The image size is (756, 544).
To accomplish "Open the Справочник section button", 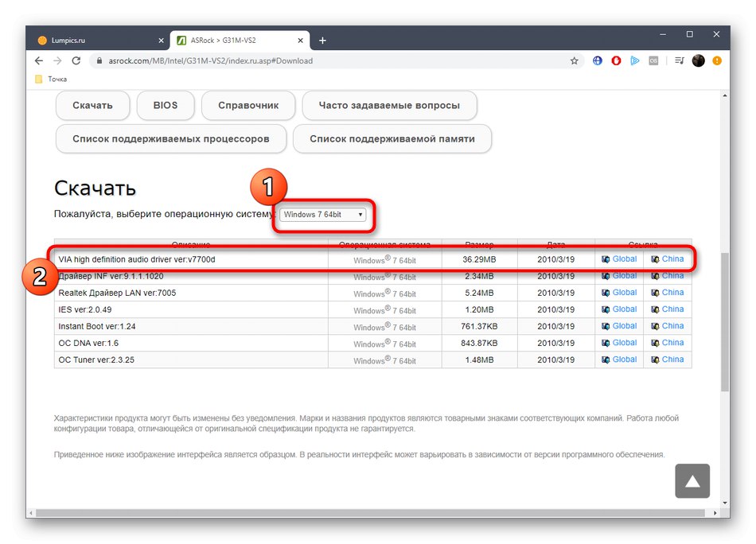I will [248, 105].
